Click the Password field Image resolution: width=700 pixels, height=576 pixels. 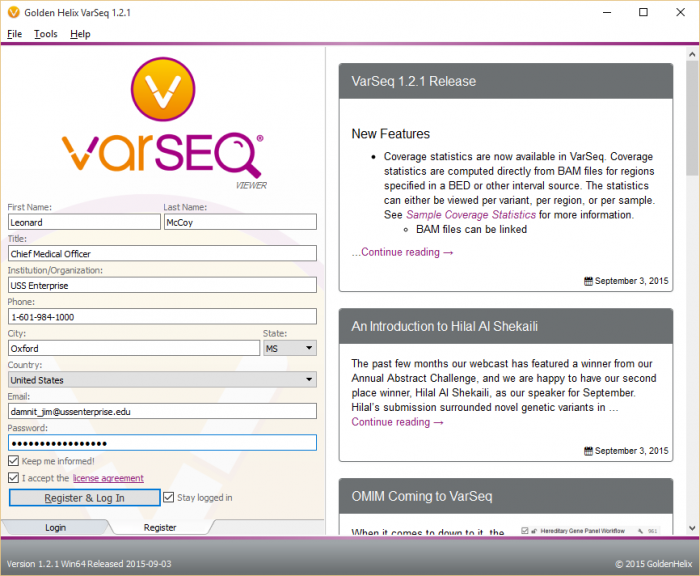pos(162,443)
